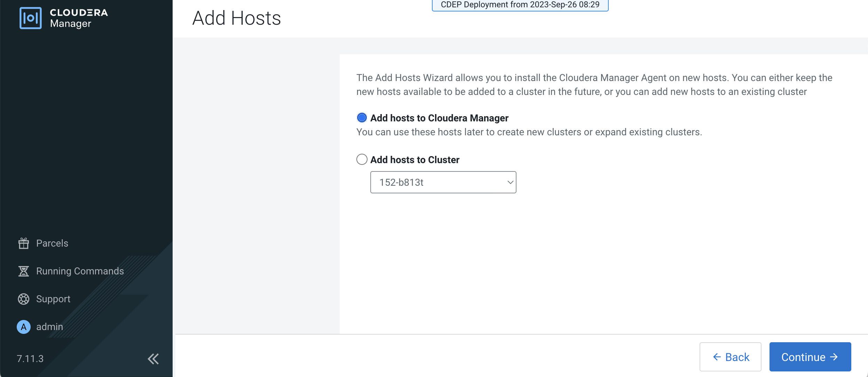Open the Support menu label
868x377 pixels.
click(53, 299)
